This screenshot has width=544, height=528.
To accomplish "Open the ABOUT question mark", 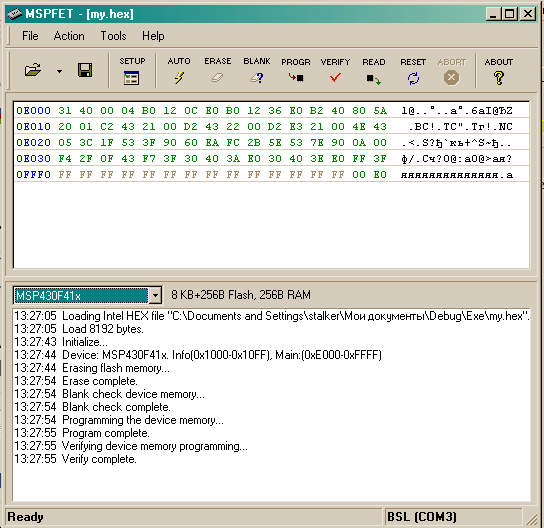I will 499,71.
